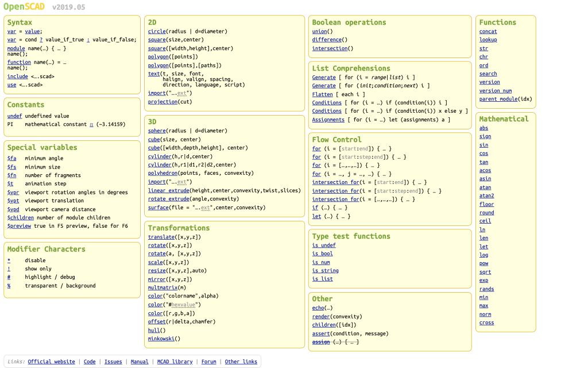The height and width of the screenshot is (368, 588).
Task: Open the rands mathematical link
Action: click(487, 289)
